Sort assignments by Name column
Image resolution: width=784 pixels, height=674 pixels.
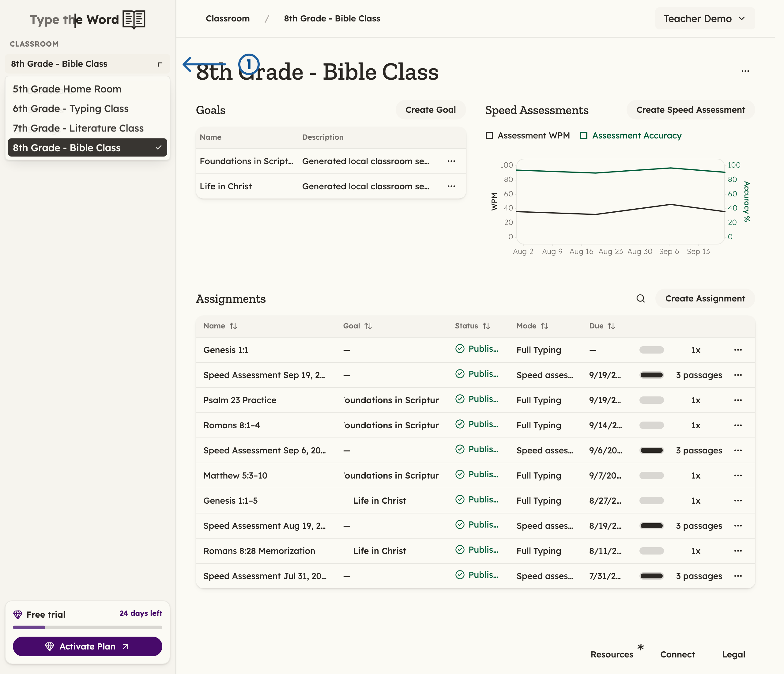[x=220, y=326]
